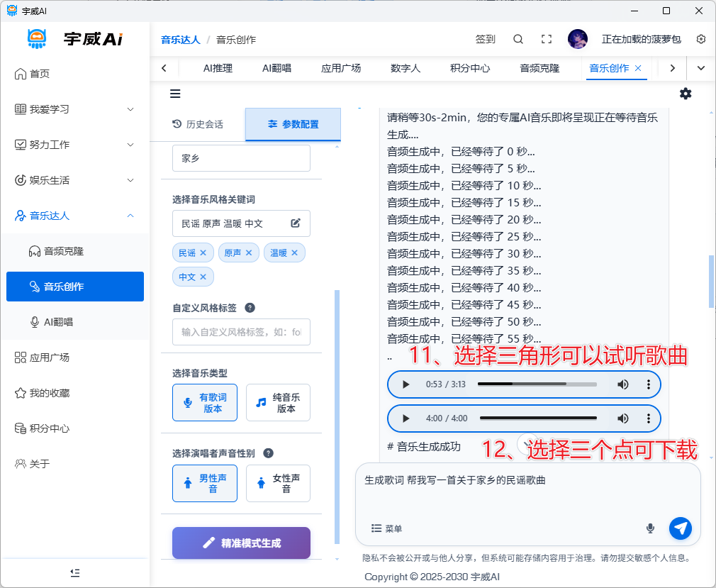Mute the second audio player's volume
Viewport: 716px width, 588px height.
(x=622, y=418)
